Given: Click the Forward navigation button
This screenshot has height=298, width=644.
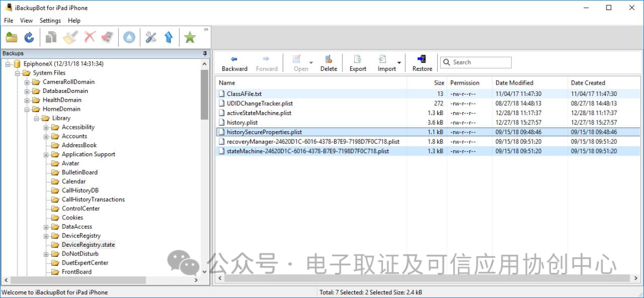Looking at the screenshot, I should click(x=267, y=64).
